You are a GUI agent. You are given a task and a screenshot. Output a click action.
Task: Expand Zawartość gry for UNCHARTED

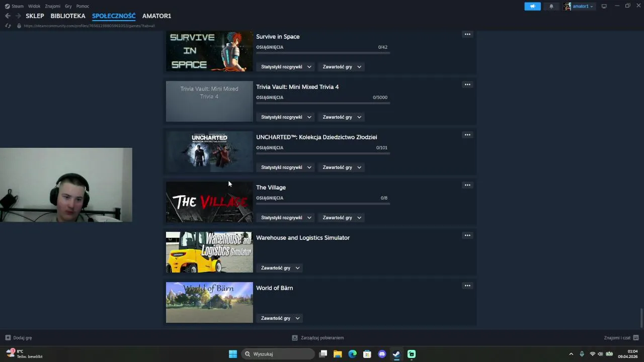[342, 167]
